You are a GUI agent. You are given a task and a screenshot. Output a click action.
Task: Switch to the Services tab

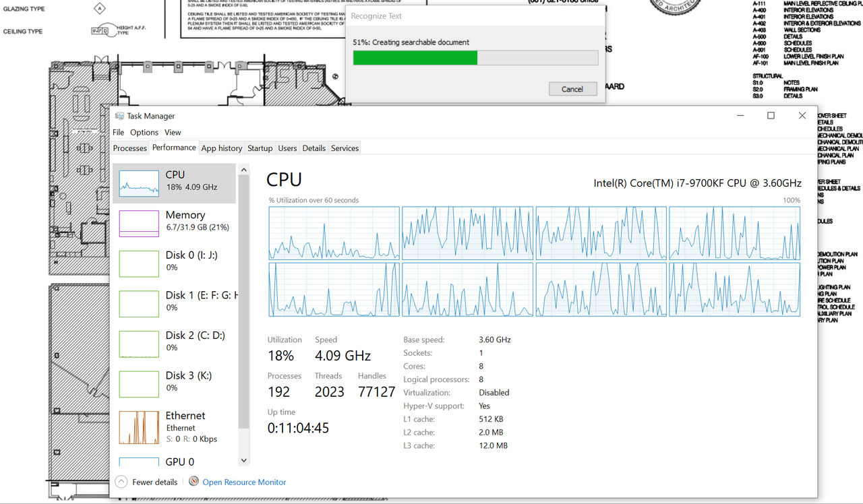tap(345, 148)
